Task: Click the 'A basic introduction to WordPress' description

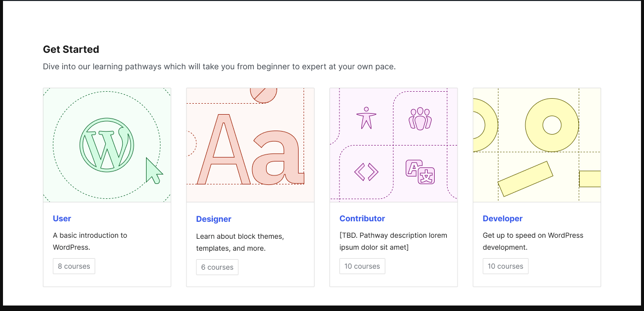Action: [90, 241]
